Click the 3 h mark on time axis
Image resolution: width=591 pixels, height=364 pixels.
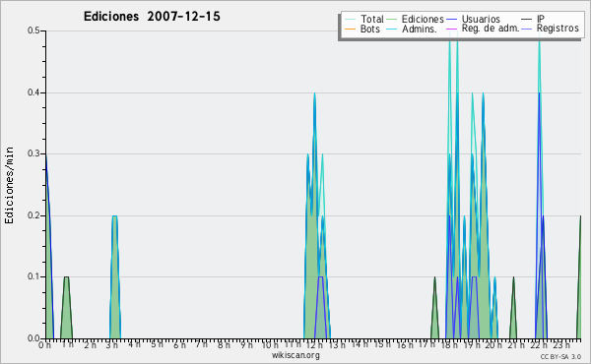point(111,345)
